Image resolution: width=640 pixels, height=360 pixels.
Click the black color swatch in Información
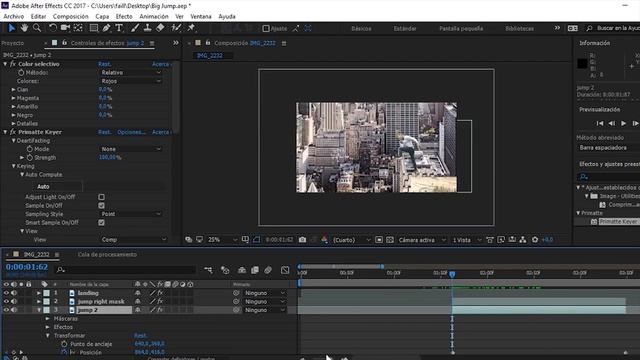tap(582, 63)
